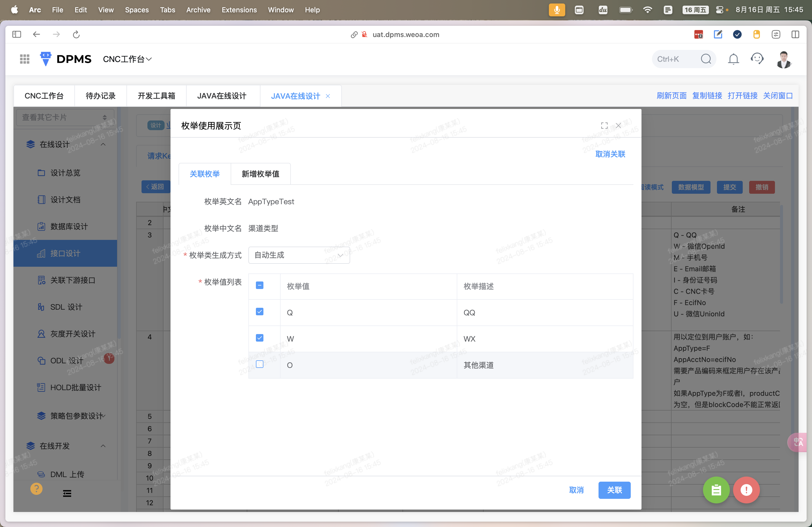
Task: Open the orange help question mark icon
Action: 37,488
